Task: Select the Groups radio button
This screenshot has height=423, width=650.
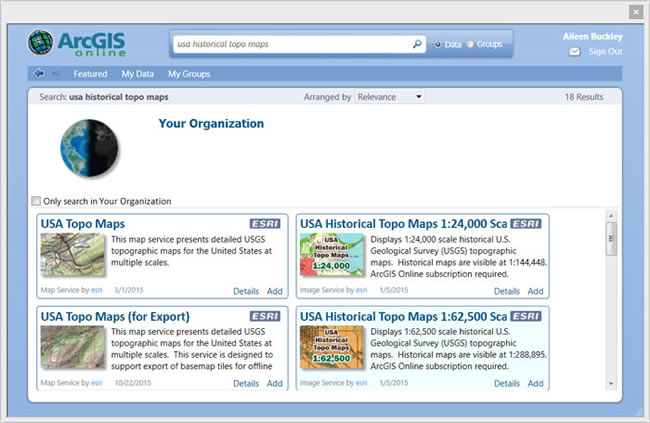Action: coord(470,44)
